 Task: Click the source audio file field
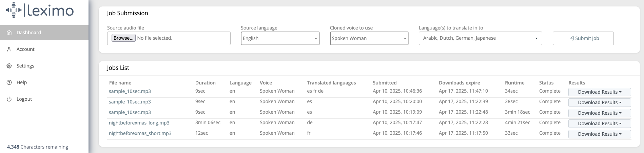(x=169, y=38)
